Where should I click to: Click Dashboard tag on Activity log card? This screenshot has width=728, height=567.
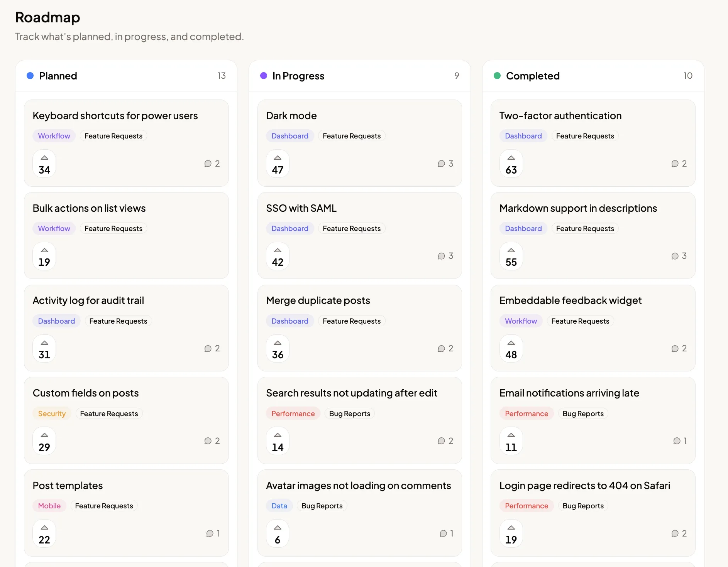coord(56,321)
